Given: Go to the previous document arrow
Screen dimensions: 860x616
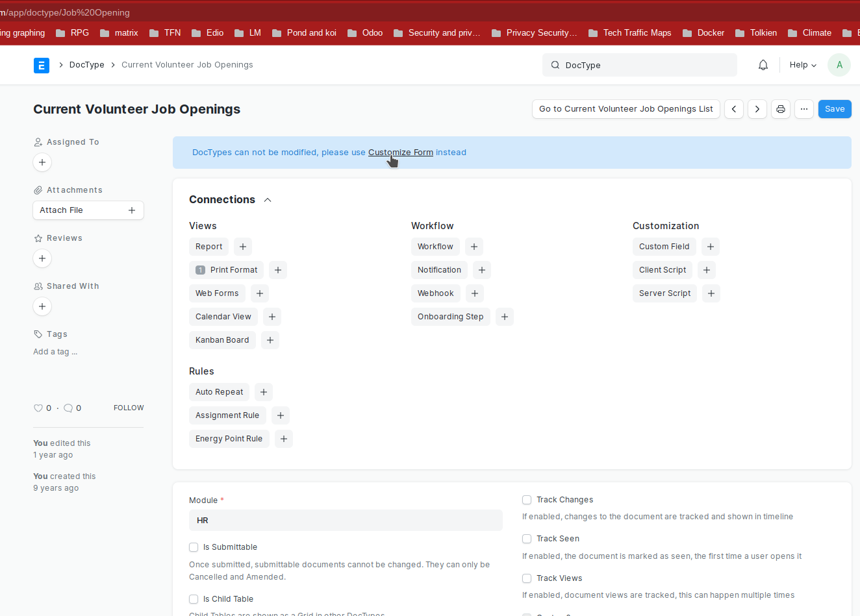Looking at the screenshot, I should click(x=734, y=109).
